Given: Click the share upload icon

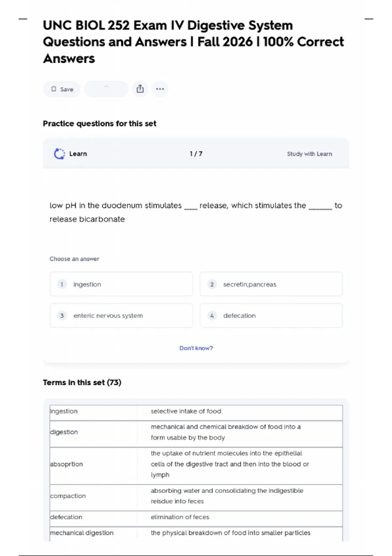Looking at the screenshot, I should 140,89.
